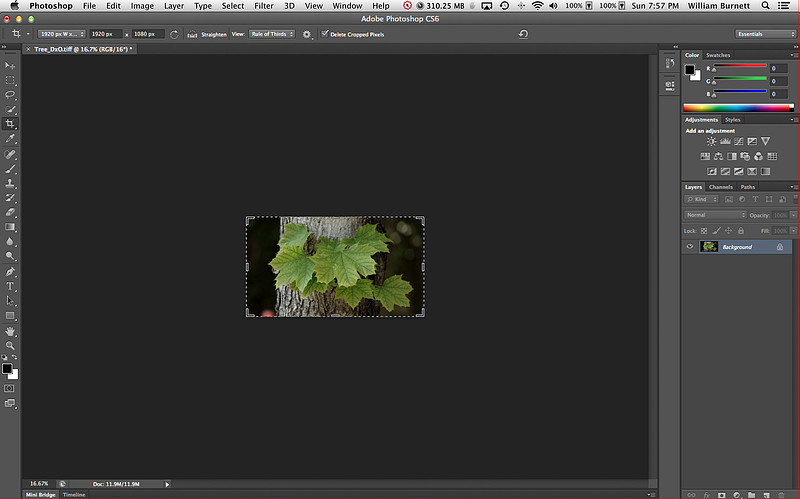Click the reset crop arrow icon
Screen dimensions: 800x499
coord(522,34)
